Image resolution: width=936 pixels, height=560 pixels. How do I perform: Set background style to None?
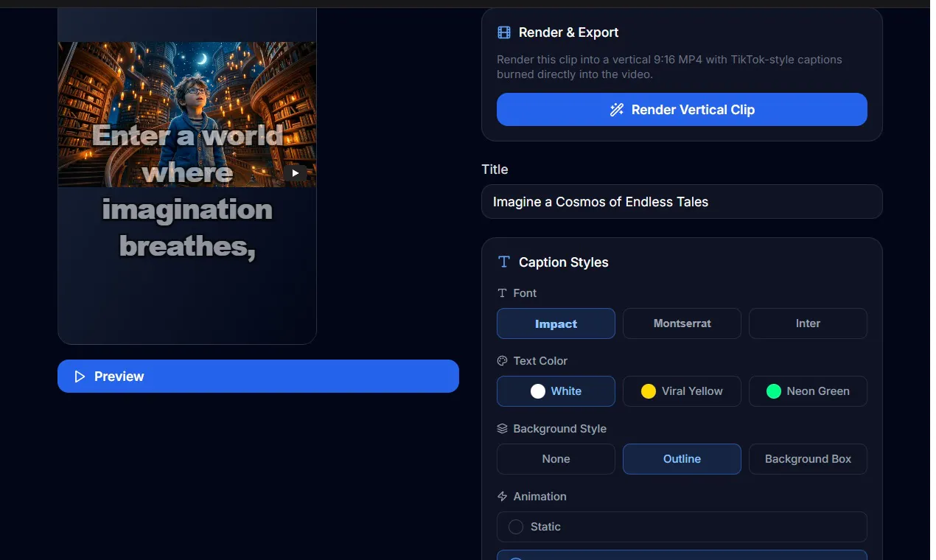pyautogui.click(x=556, y=459)
